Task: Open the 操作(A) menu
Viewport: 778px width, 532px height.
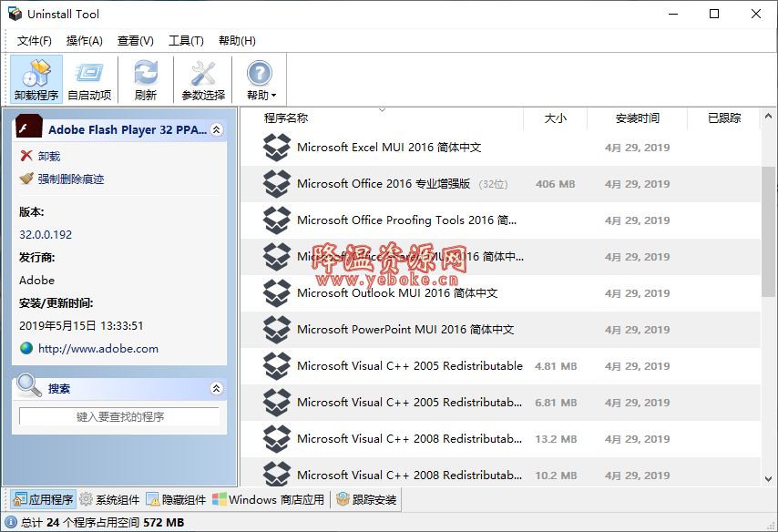Action: [85, 41]
